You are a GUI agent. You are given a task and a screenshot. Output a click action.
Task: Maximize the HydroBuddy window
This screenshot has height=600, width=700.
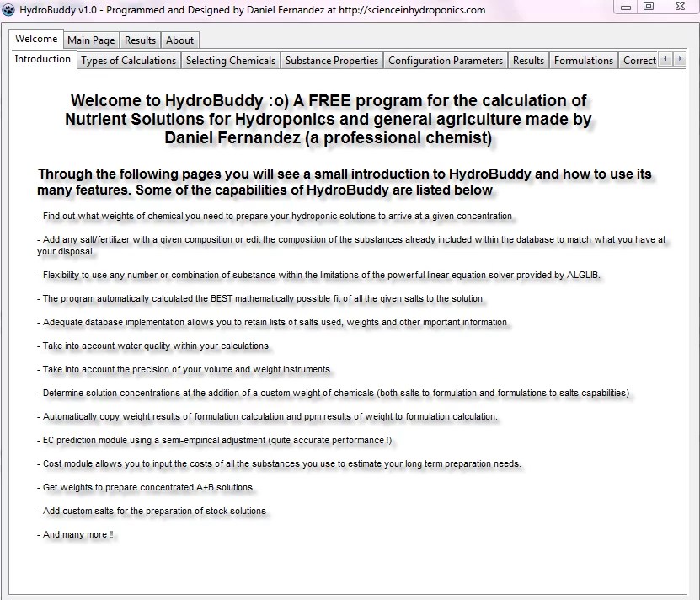point(649,7)
